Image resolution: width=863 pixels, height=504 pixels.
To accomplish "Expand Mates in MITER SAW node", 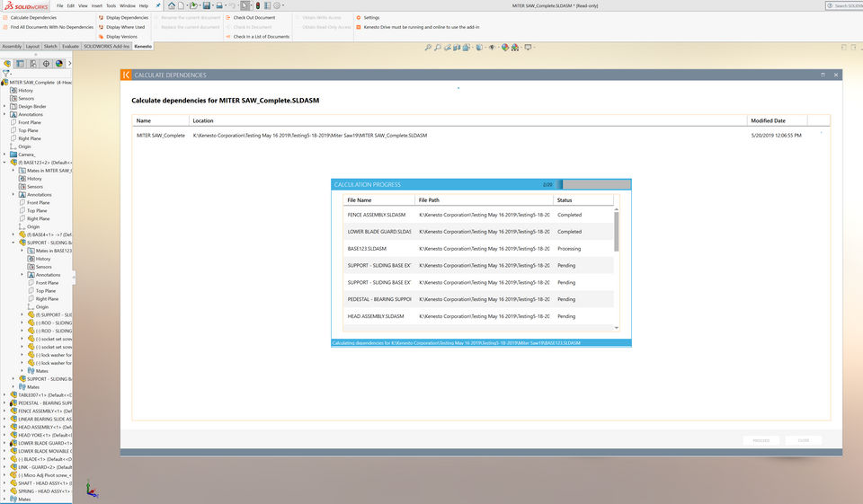I will pos(13,171).
